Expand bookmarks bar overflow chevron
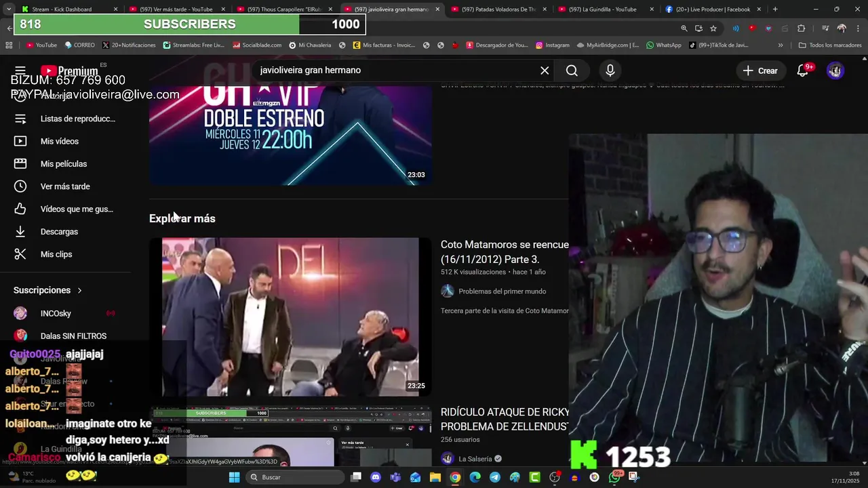The height and width of the screenshot is (488, 868). 781,45
